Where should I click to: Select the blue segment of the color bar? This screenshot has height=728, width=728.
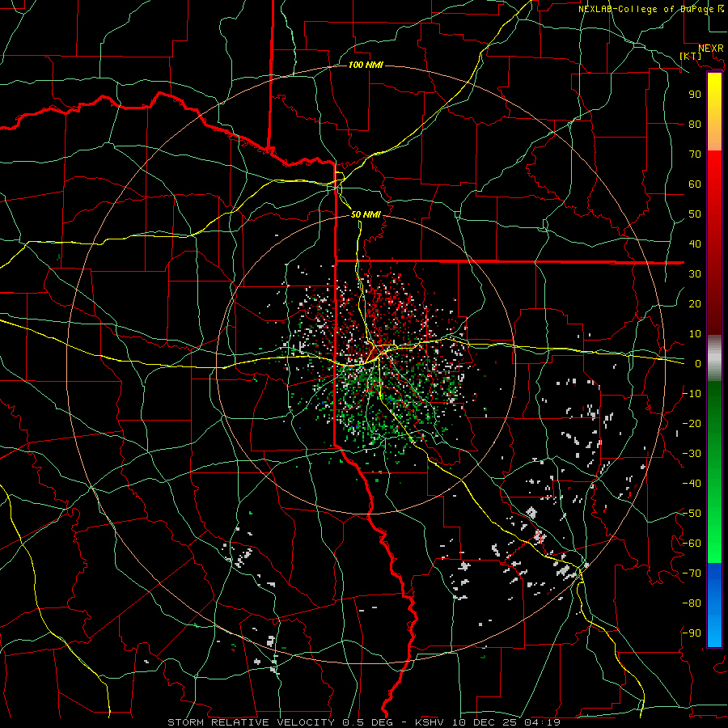(714, 605)
